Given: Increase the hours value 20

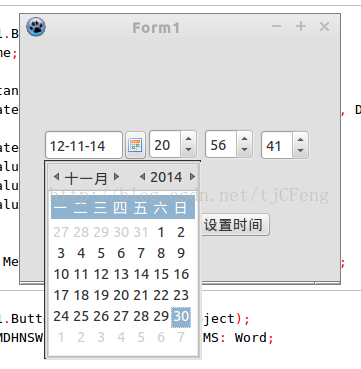Looking at the screenshot, I should click(x=188, y=139).
